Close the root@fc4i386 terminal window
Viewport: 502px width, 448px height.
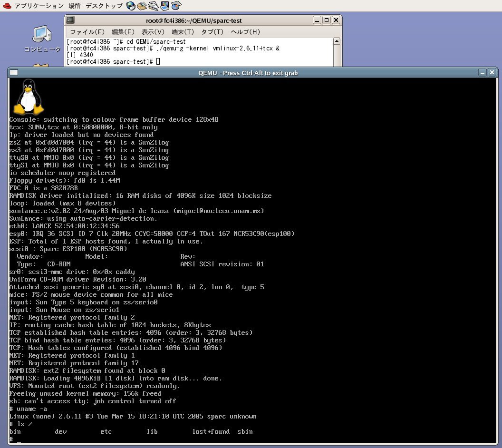[336, 20]
